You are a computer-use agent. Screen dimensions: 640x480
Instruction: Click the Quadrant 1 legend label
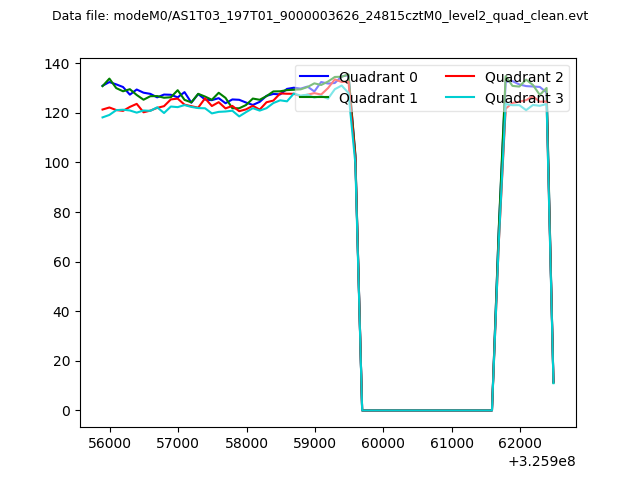tap(378, 98)
